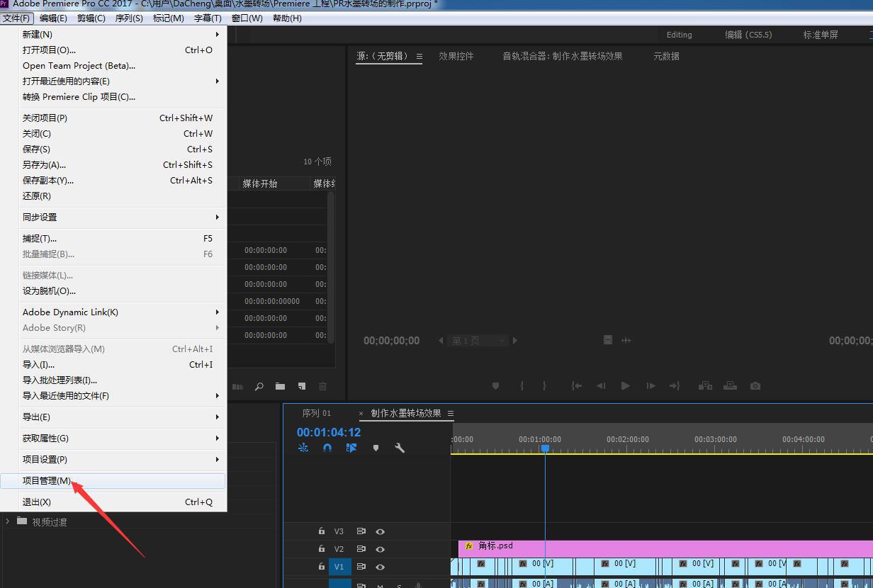873x588 pixels.
Task: Step back one frame in Source monitor
Action: click(601, 386)
